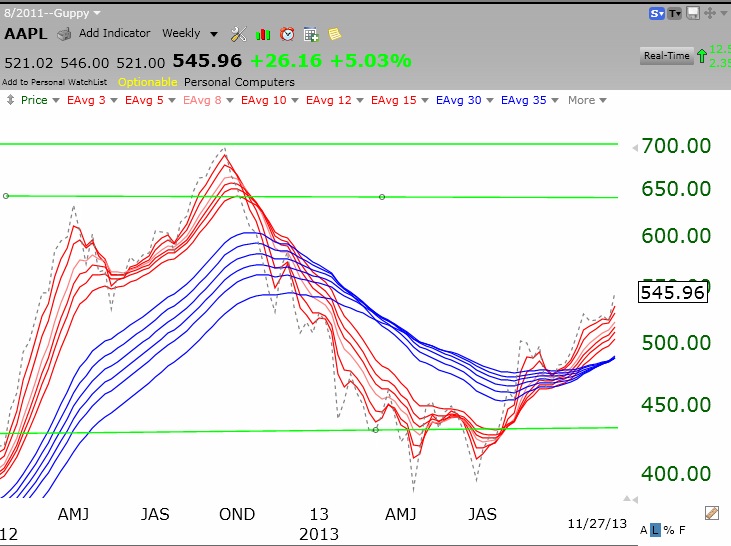Open the drawing tools ruler icon
Screen dimensions: 731x546
pos(712,513)
